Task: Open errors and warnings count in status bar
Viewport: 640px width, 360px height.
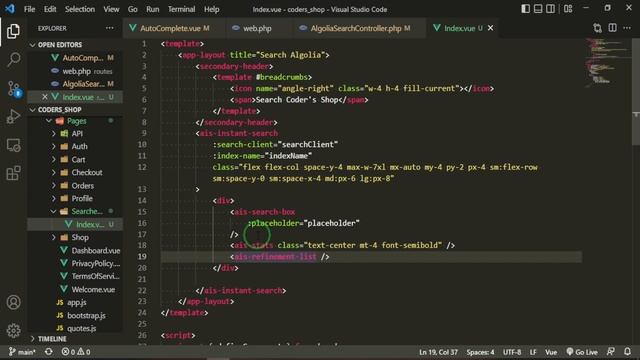Action: click(76, 352)
